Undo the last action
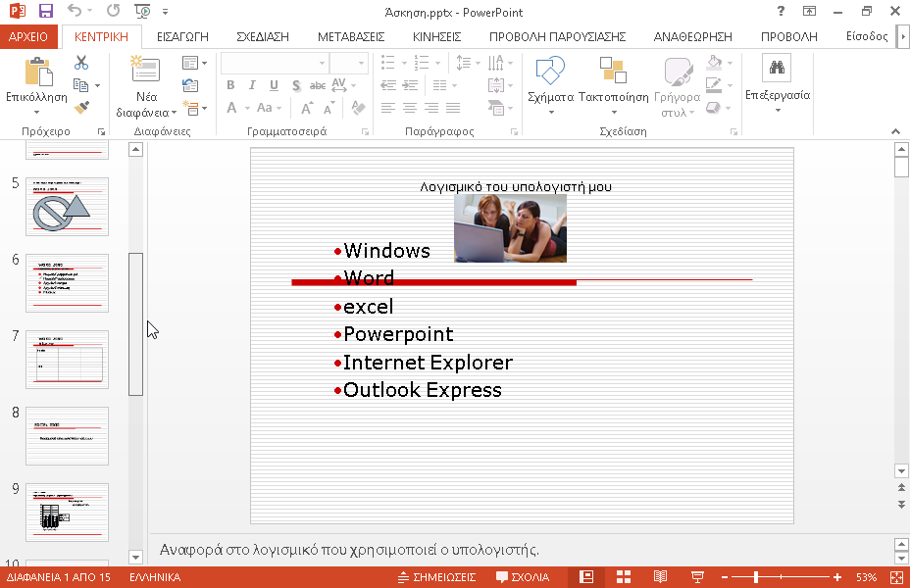The height and width of the screenshot is (588, 910). (x=75, y=11)
